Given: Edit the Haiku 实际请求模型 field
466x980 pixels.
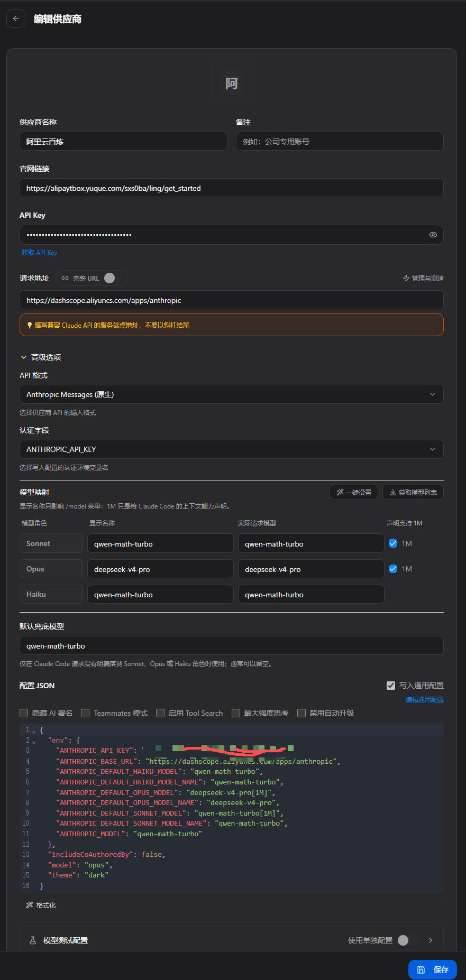Looking at the screenshot, I should (x=311, y=594).
